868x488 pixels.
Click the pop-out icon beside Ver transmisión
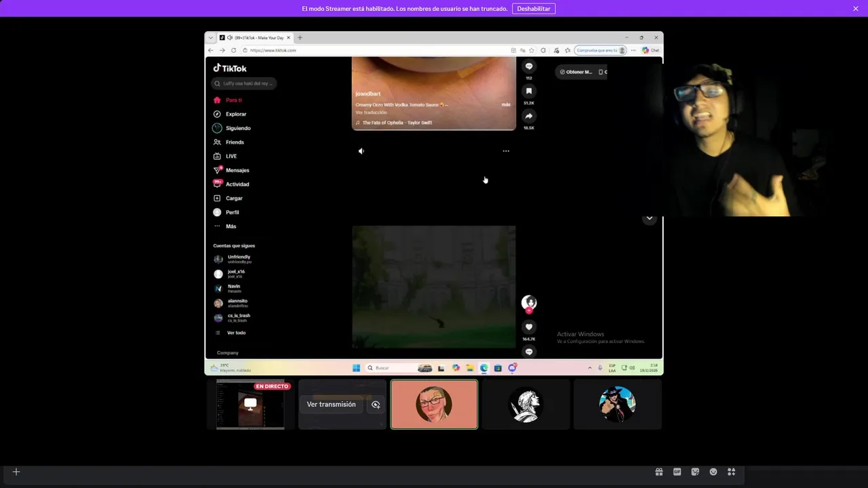click(x=376, y=405)
